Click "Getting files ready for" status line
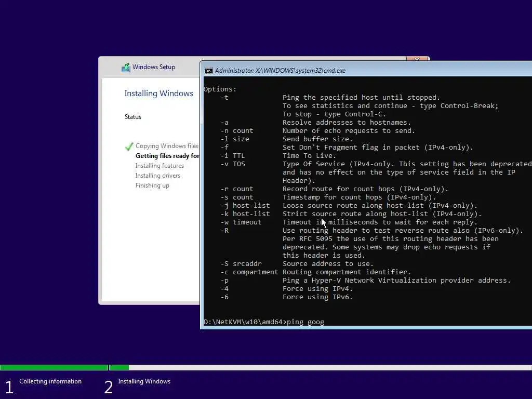This screenshot has width=532, height=399. coord(168,156)
